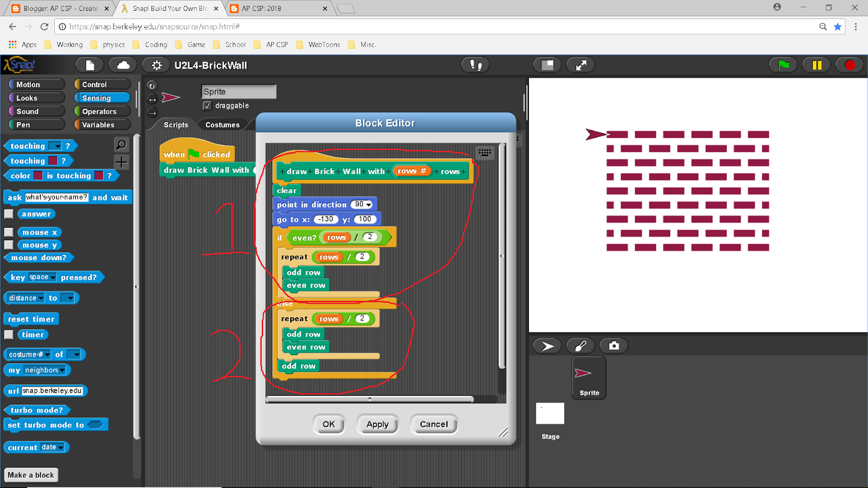The width and height of the screenshot is (868, 488).
Task: Click OK in the Block Editor
Action: pos(329,425)
